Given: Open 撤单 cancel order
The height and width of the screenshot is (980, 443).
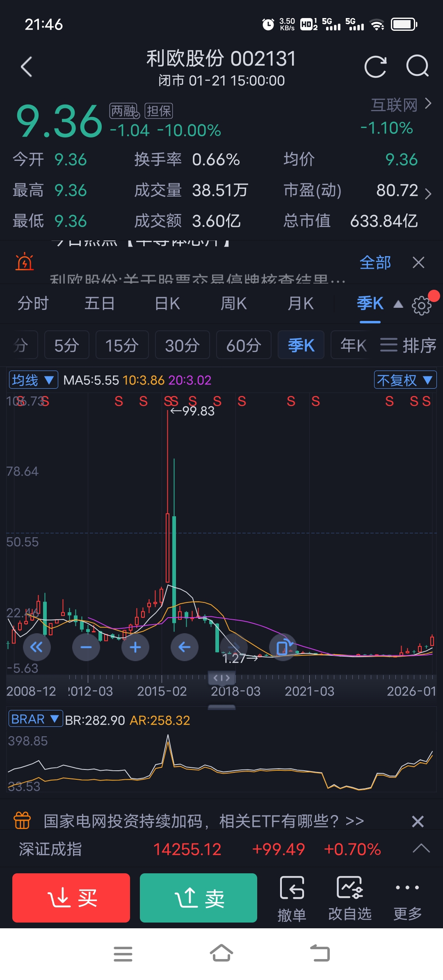Looking at the screenshot, I should [292, 899].
